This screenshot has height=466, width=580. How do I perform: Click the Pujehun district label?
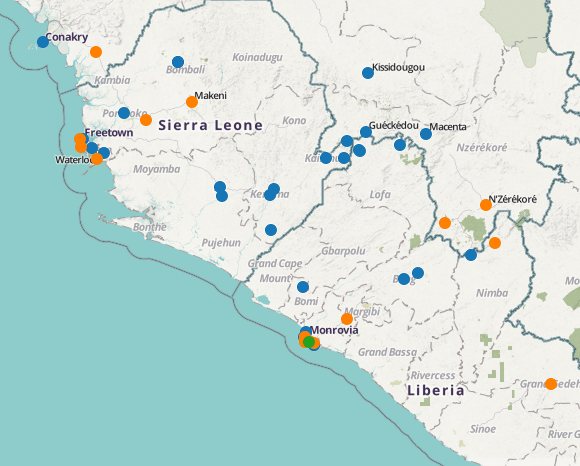click(x=221, y=243)
